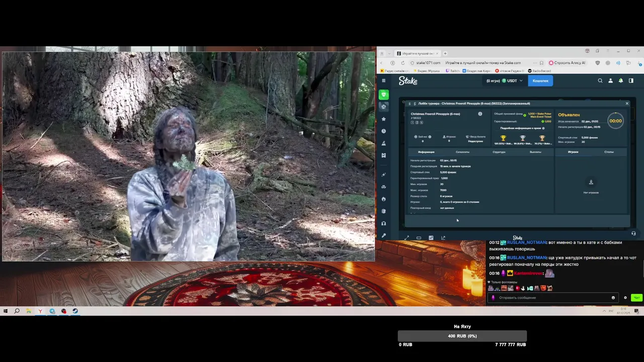
Task: Switch to the Игроки tab
Action: click(x=573, y=152)
